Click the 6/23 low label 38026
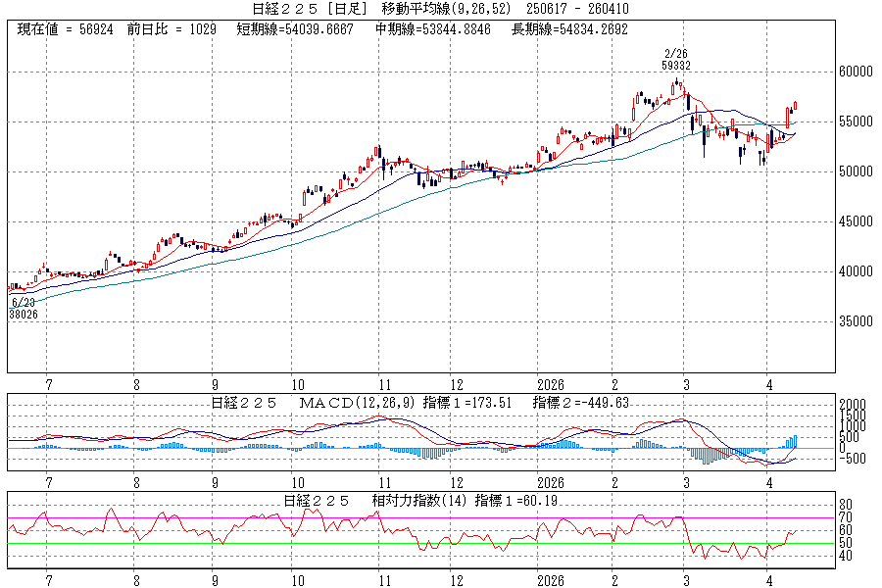Image resolution: width=882 pixels, height=588 pixels. 24,315
